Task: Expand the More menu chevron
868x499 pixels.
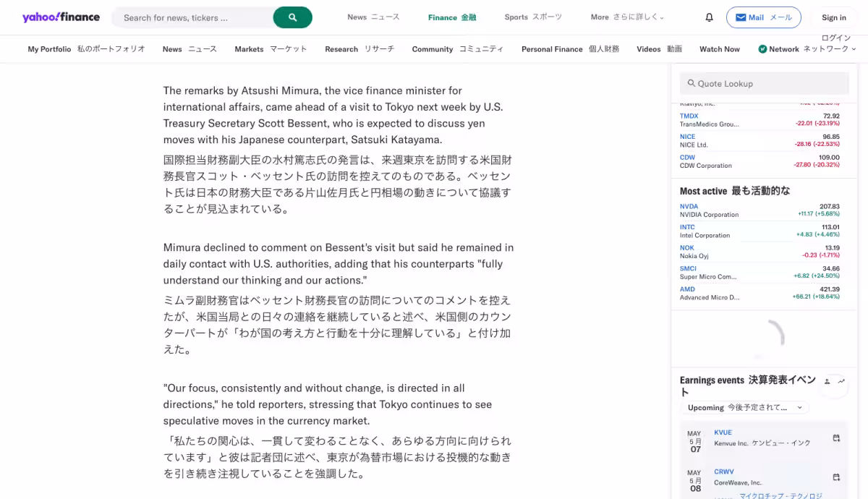Action: tap(662, 17)
